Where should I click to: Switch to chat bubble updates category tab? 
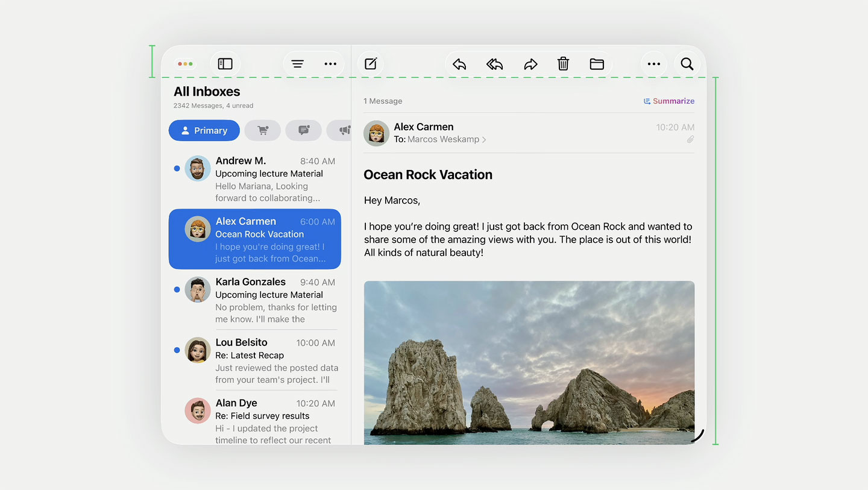click(x=304, y=130)
